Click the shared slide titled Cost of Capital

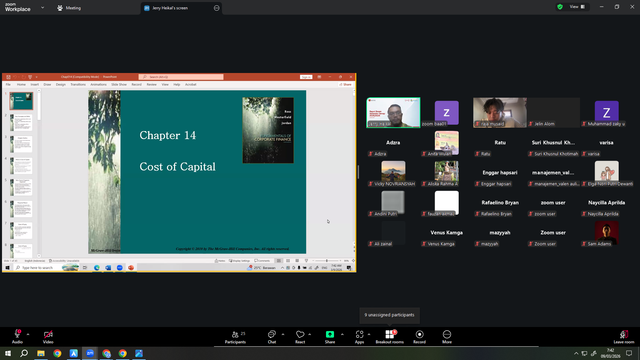click(197, 172)
